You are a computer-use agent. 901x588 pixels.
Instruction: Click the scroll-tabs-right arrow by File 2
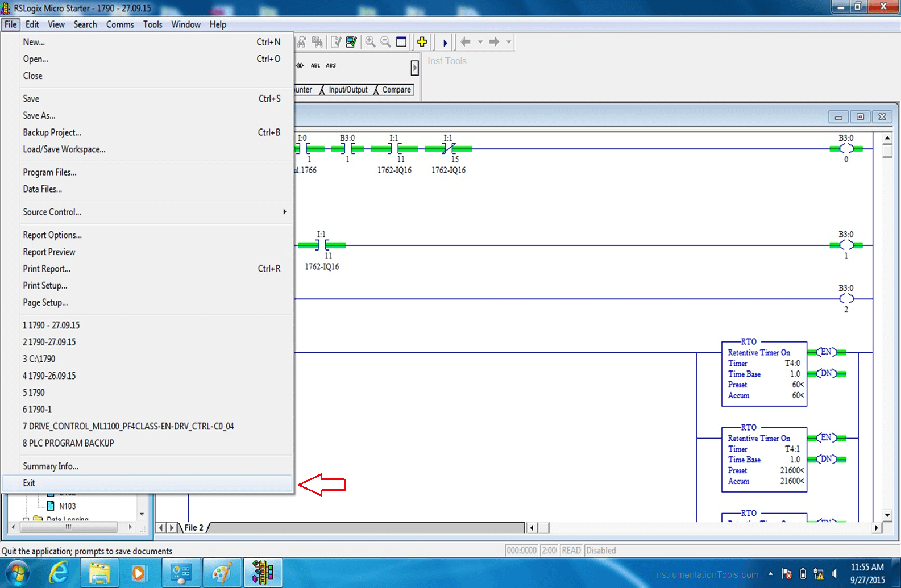click(171, 528)
